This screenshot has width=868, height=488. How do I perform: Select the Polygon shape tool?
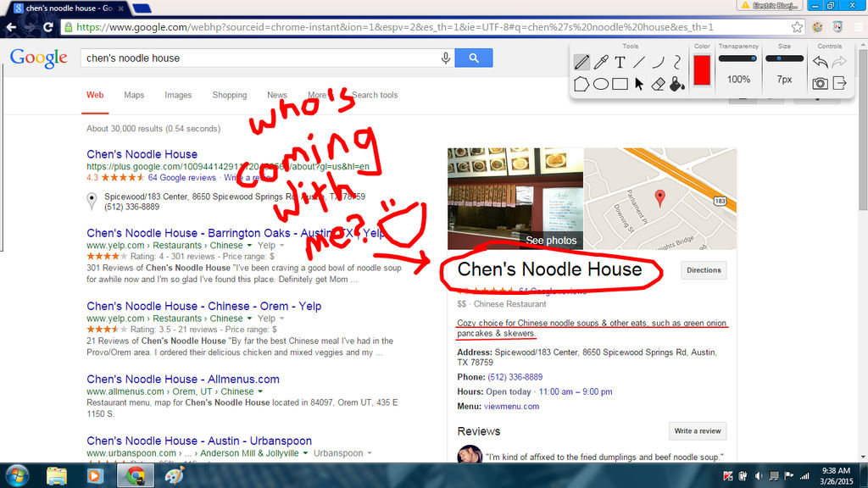tap(581, 84)
